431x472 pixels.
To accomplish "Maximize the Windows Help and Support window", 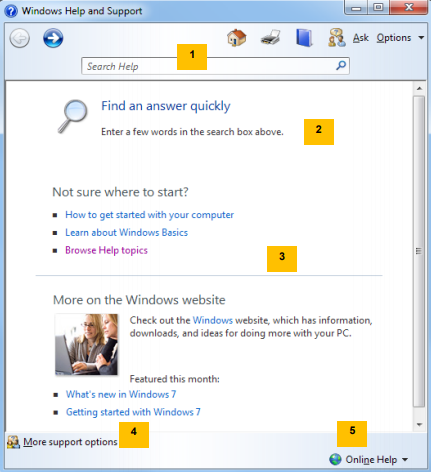I will pyautogui.click(x=378, y=7).
